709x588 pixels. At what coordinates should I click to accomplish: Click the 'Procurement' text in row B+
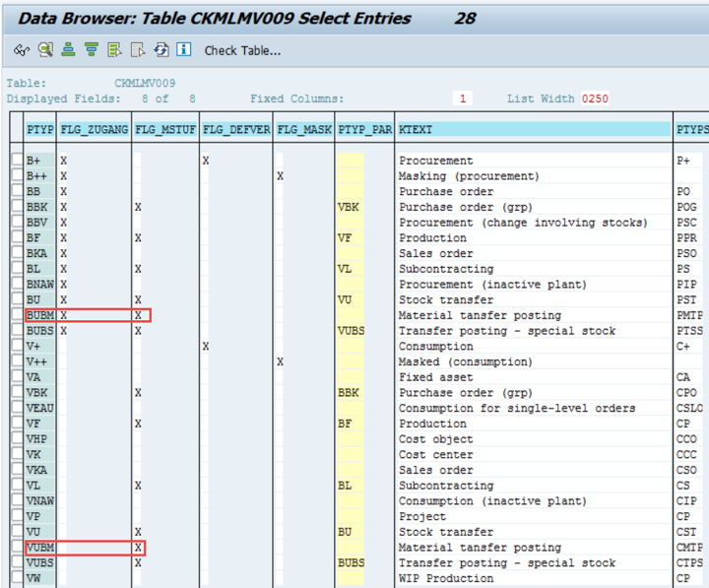click(436, 161)
